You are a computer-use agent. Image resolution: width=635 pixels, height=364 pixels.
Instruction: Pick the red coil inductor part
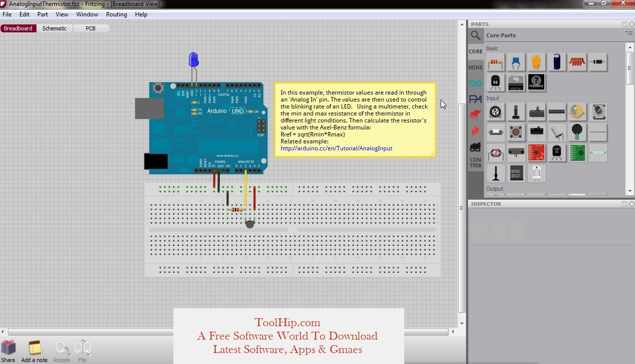(x=577, y=62)
